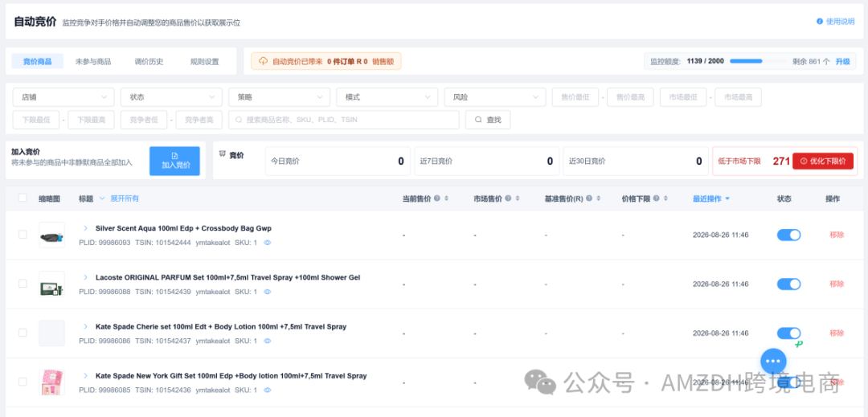Switch to the 竞价商品 tab
Image resolution: width=868 pixels, height=417 pixels.
pyautogui.click(x=38, y=61)
